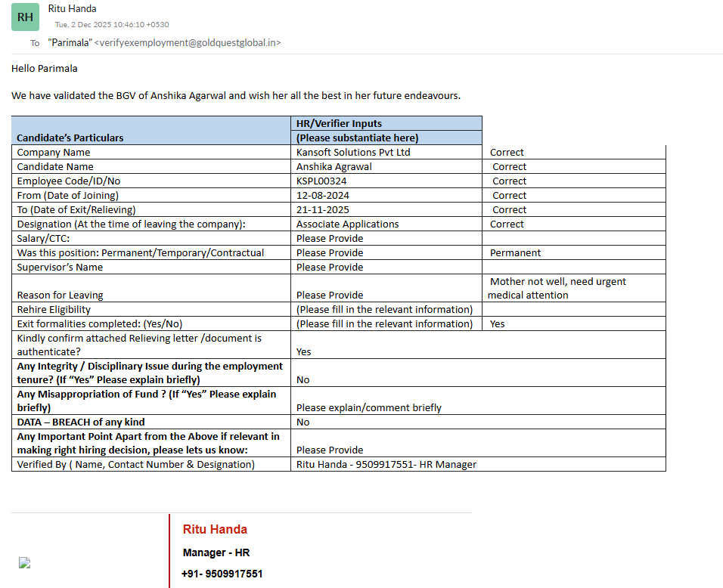The width and height of the screenshot is (723, 588).
Task: Click signature phone '+91- 9509917551'
Action: [222, 574]
